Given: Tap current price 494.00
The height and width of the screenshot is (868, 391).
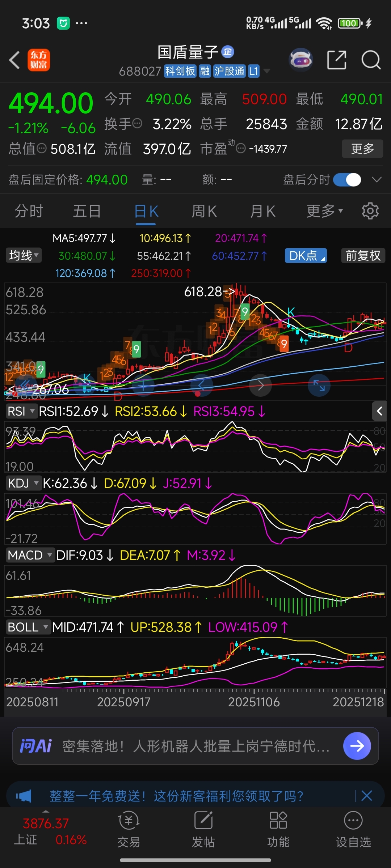Looking at the screenshot, I should pyautogui.click(x=51, y=103).
